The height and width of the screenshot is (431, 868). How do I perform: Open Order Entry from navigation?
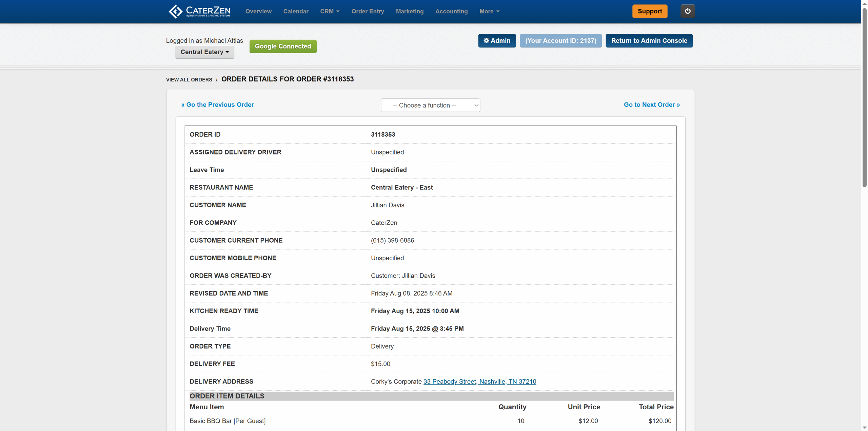(368, 11)
